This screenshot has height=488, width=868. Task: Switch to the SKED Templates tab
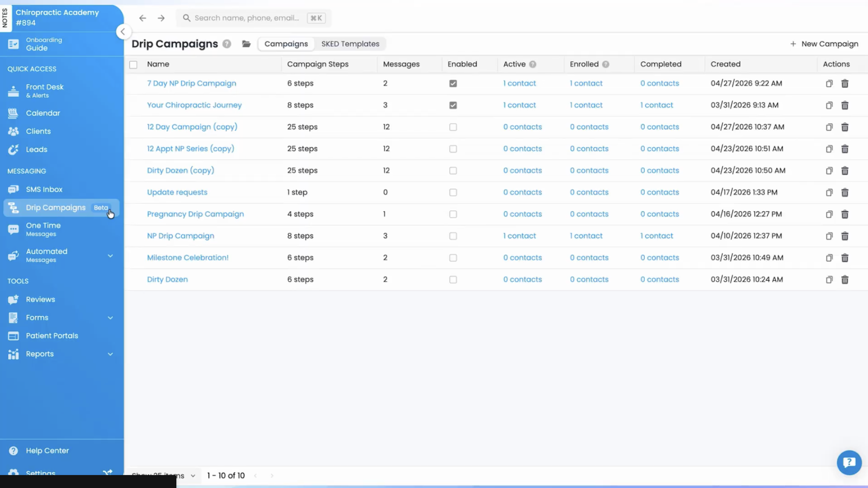click(x=350, y=44)
